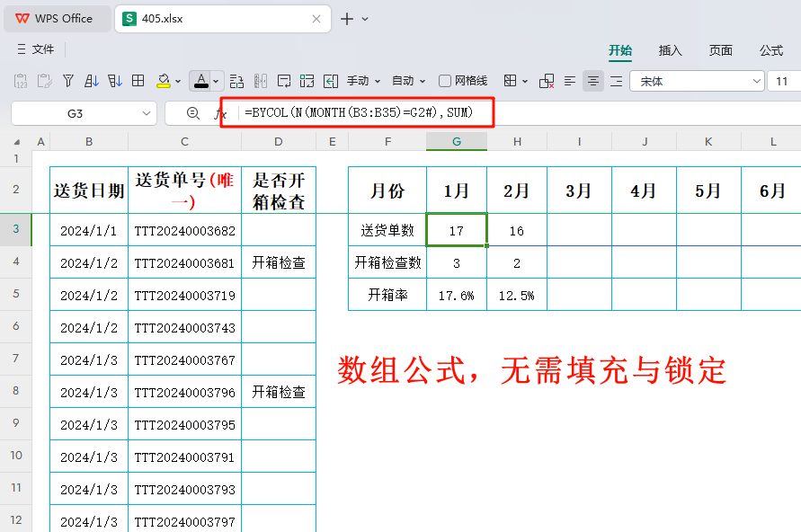Open the new tab dropdown chevron
801x532 pixels.
[365, 19]
